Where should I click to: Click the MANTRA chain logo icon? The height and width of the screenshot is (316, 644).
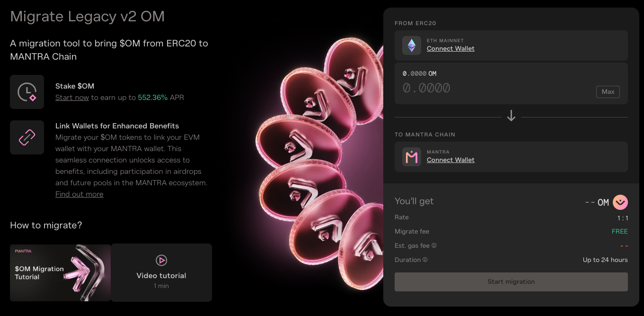click(411, 157)
